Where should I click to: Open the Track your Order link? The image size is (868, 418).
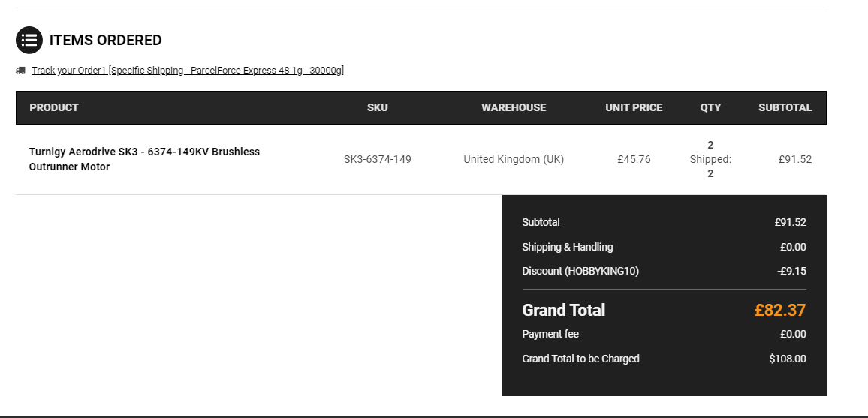click(188, 71)
